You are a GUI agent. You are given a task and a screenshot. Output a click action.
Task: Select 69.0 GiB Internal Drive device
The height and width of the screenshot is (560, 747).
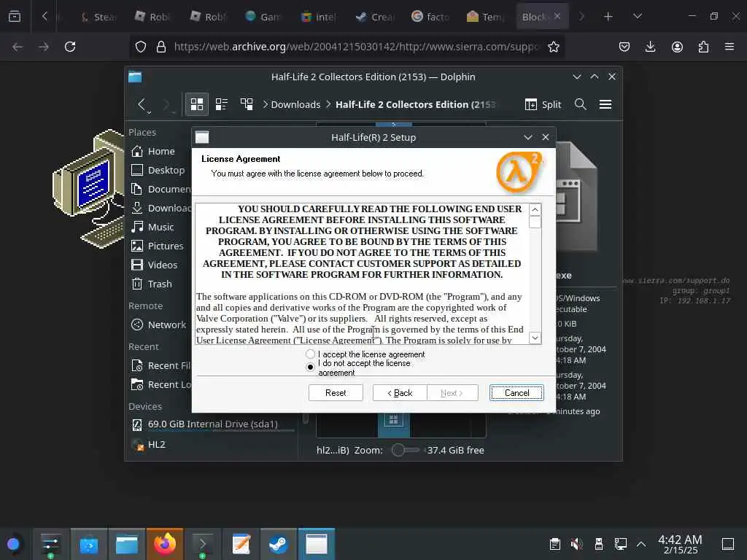[x=212, y=424]
